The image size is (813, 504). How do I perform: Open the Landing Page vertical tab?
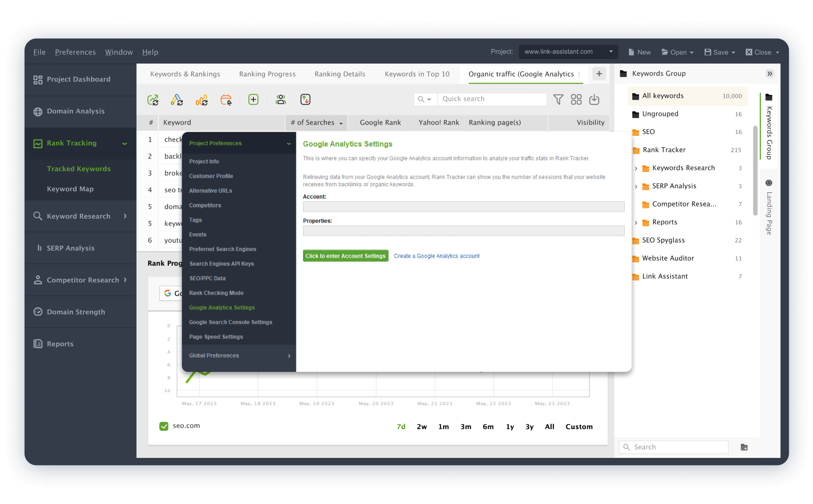[x=769, y=206]
